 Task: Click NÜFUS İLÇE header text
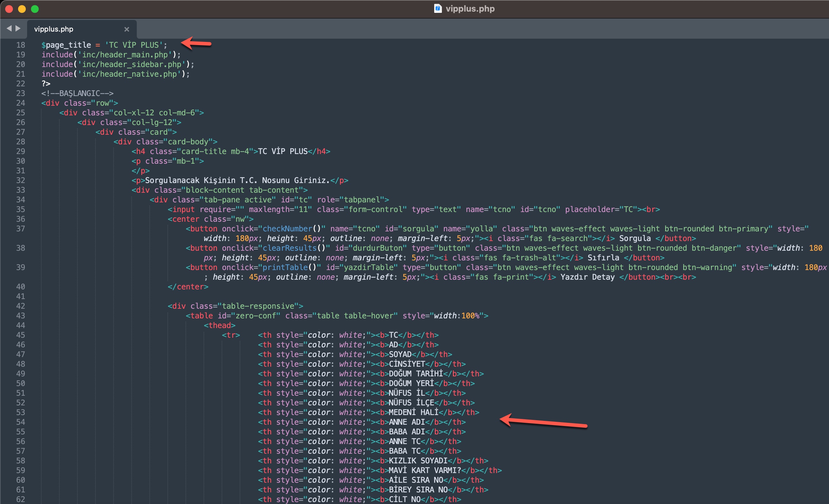point(412,403)
